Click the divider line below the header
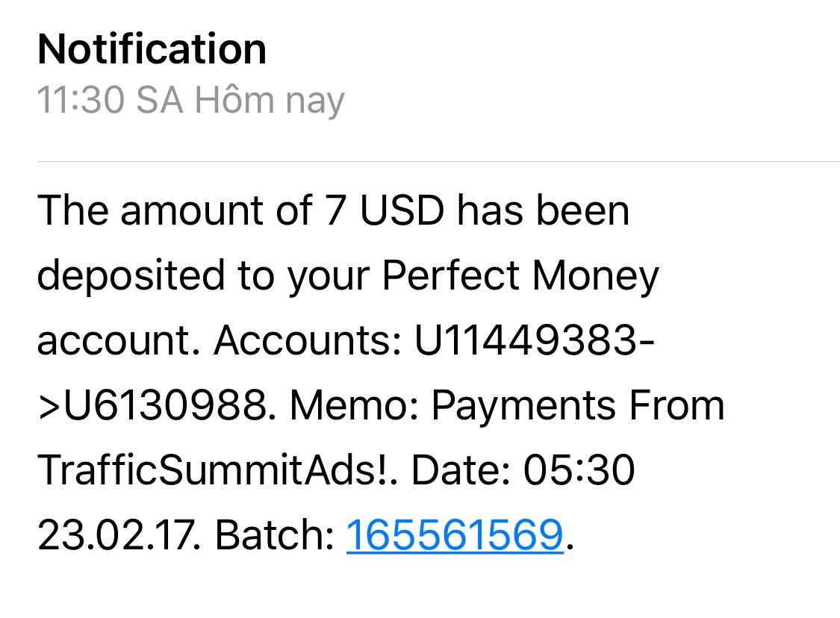 (438, 161)
